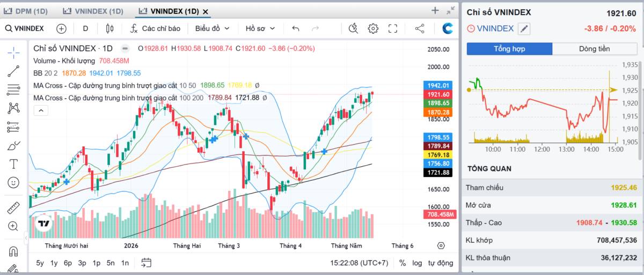Viewport: 644px width, 275px height.
Task: Click the Mở cửa value 1928.61
Action: tap(624, 205)
